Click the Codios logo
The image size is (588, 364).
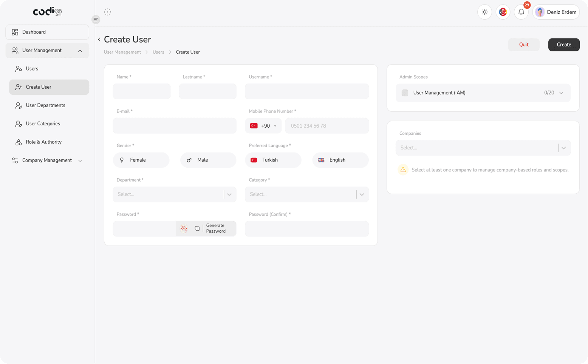click(47, 12)
